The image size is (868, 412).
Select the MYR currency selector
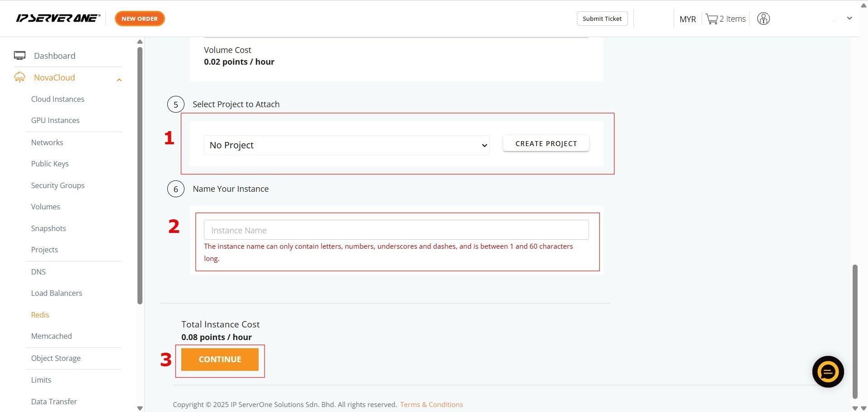pyautogui.click(x=687, y=19)
